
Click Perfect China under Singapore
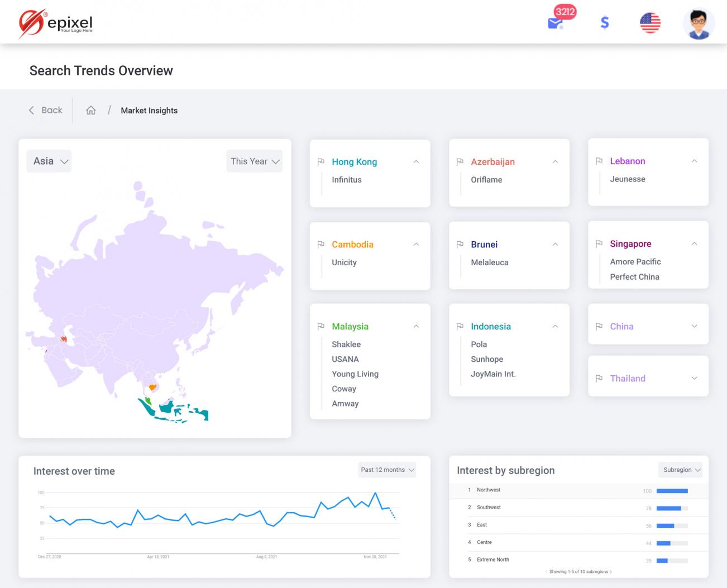coord(635,277)
